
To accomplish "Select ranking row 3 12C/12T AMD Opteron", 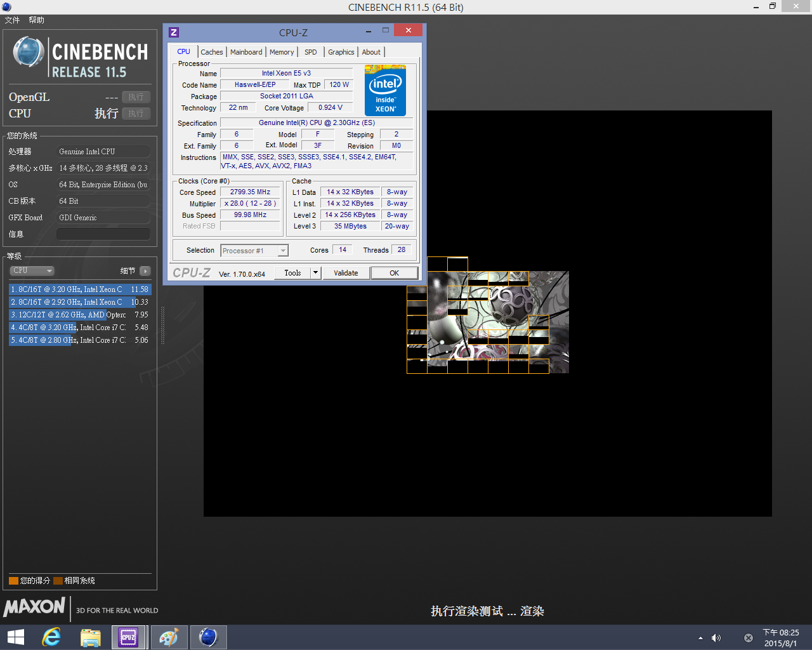I will (x=80, y=315).
